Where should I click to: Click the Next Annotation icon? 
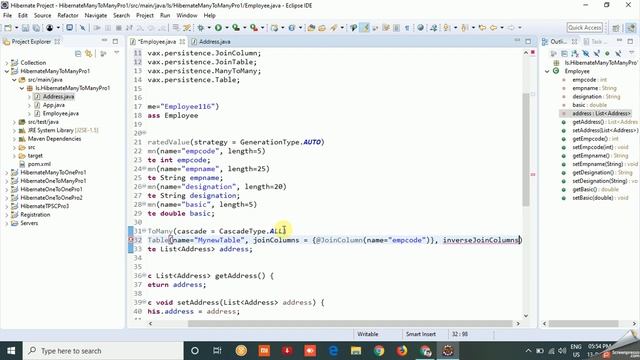(447, 28)
